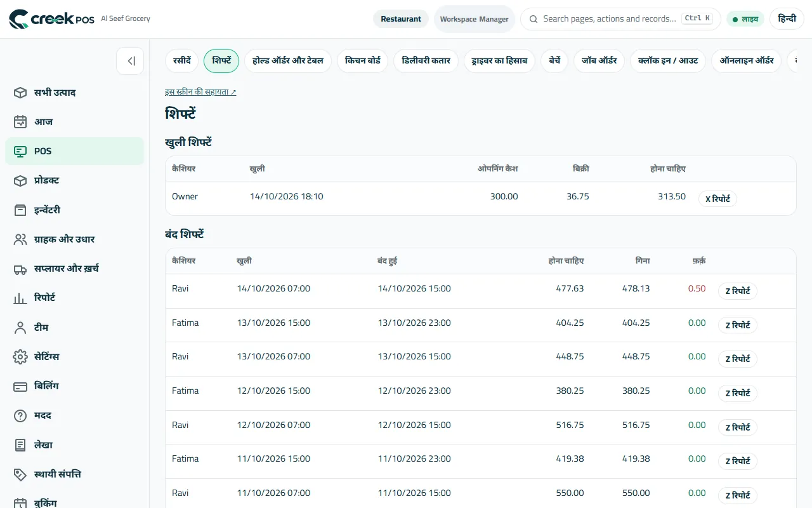Toggle the लाइव status pill
Screen dimensions: 812x508
click(x=745, y=19)
